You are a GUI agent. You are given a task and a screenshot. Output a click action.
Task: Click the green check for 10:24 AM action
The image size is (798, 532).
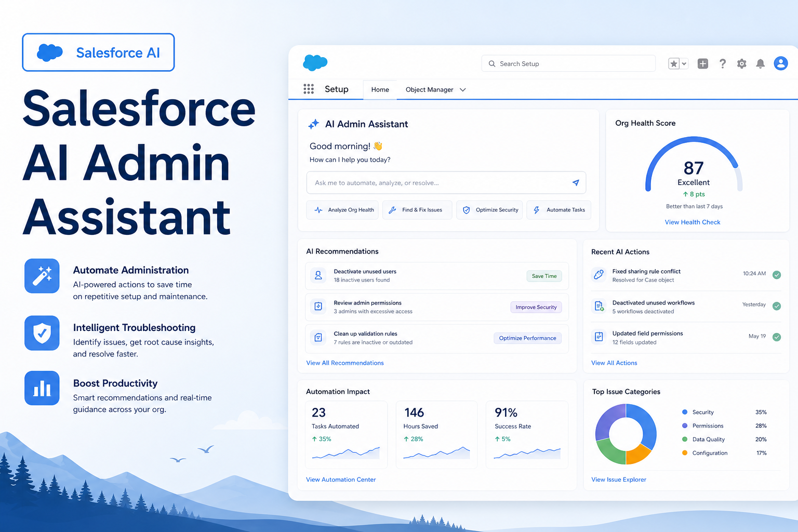(777, 275)
